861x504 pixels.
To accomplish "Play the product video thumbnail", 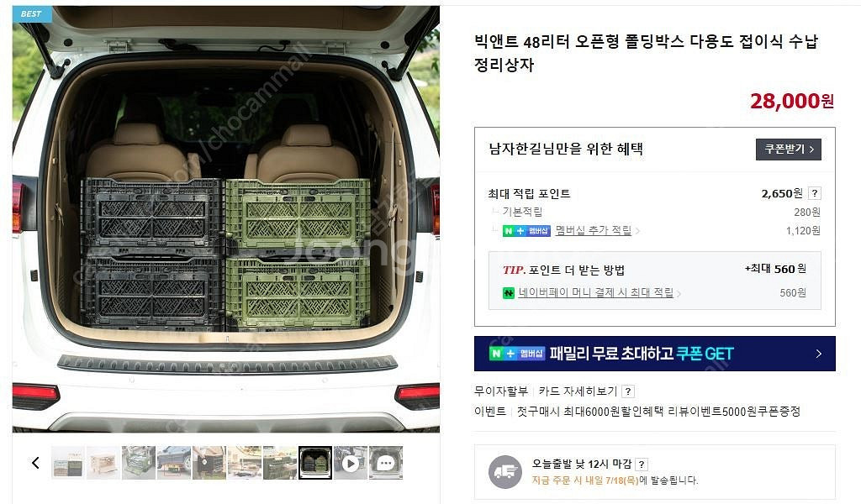I will [351, 463].
